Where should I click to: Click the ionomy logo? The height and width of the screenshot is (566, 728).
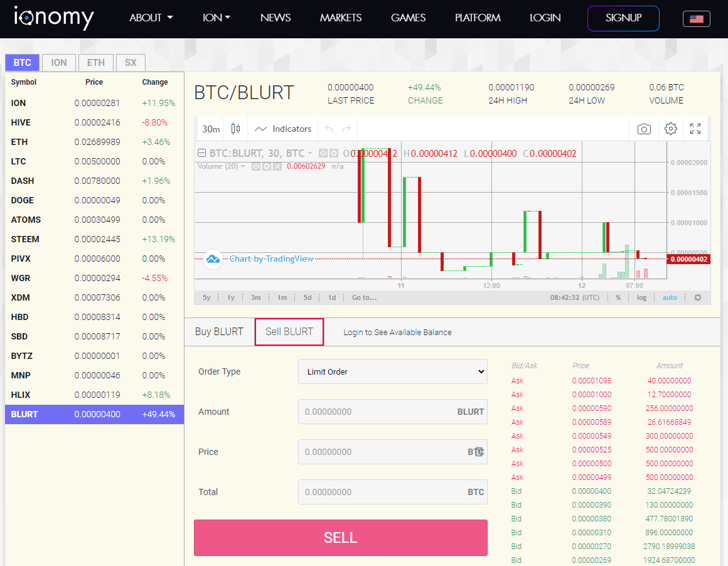53,18
